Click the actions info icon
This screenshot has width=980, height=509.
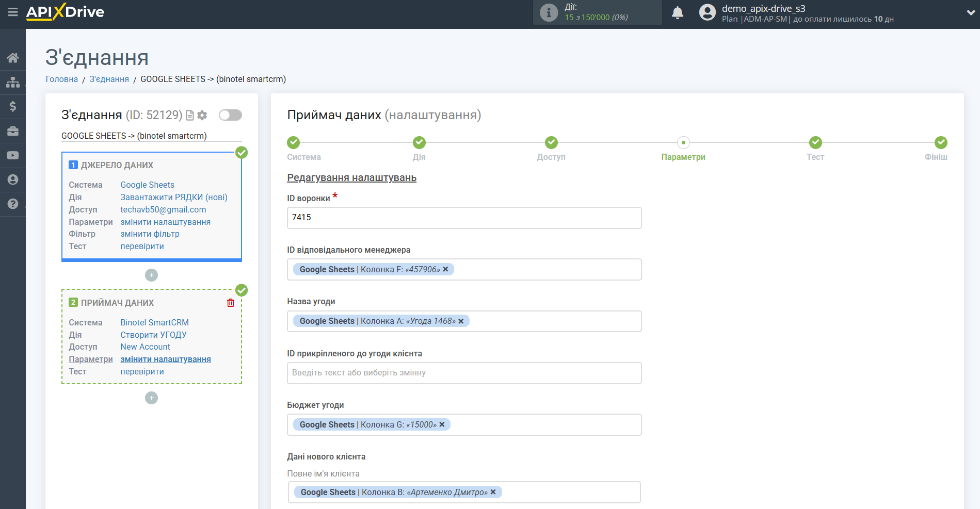[549, 12]
